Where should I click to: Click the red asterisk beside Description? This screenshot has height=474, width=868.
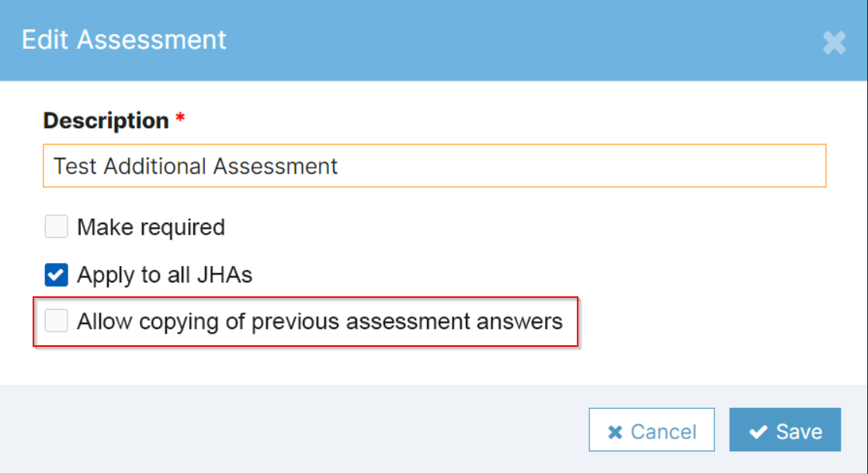click(178, 116)
